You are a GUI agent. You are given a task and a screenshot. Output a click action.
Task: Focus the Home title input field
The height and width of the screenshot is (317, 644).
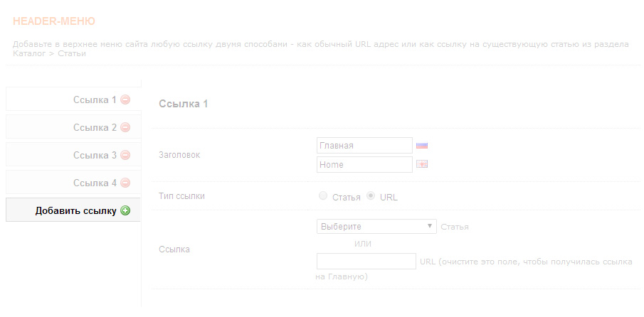[x=364, y=165]
